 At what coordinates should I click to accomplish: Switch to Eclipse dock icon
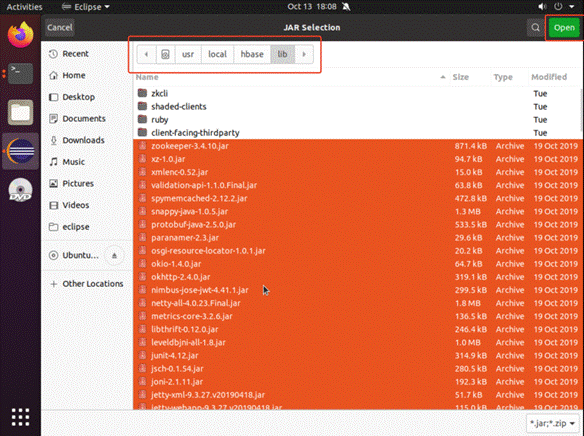tap(20, 151)
